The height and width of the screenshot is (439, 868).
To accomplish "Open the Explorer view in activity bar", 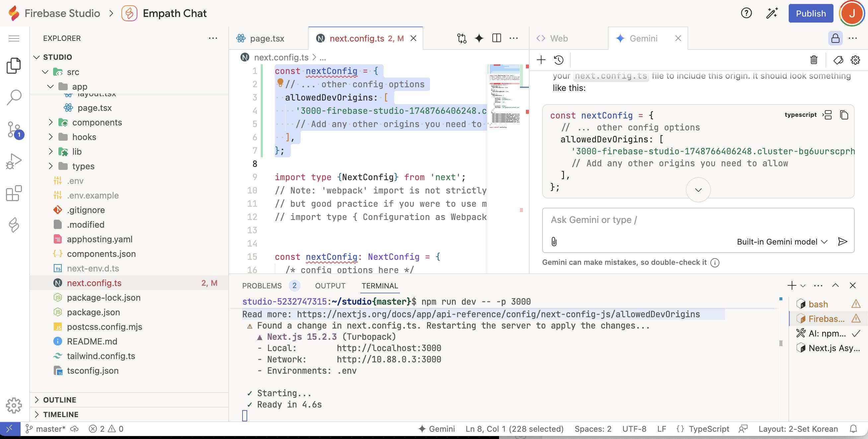I will tap(14, 66).
